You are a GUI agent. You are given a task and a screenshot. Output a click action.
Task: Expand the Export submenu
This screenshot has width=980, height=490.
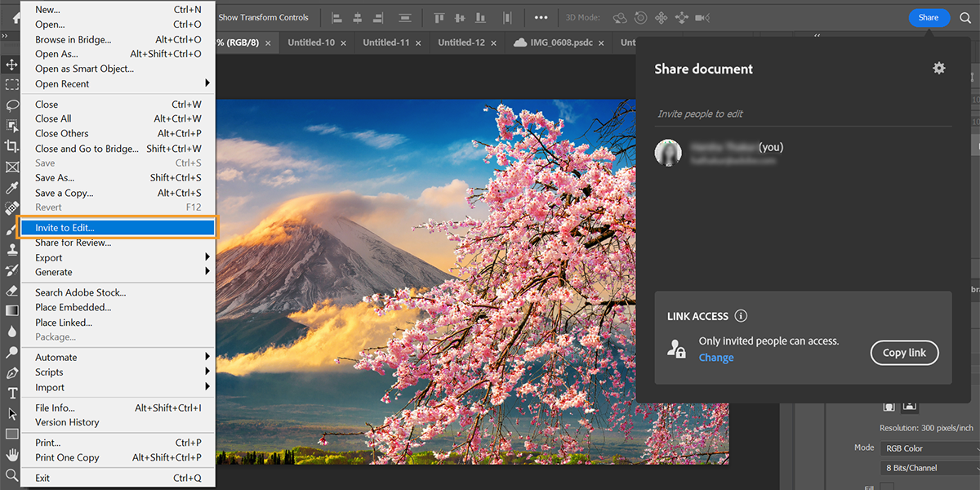120,257
